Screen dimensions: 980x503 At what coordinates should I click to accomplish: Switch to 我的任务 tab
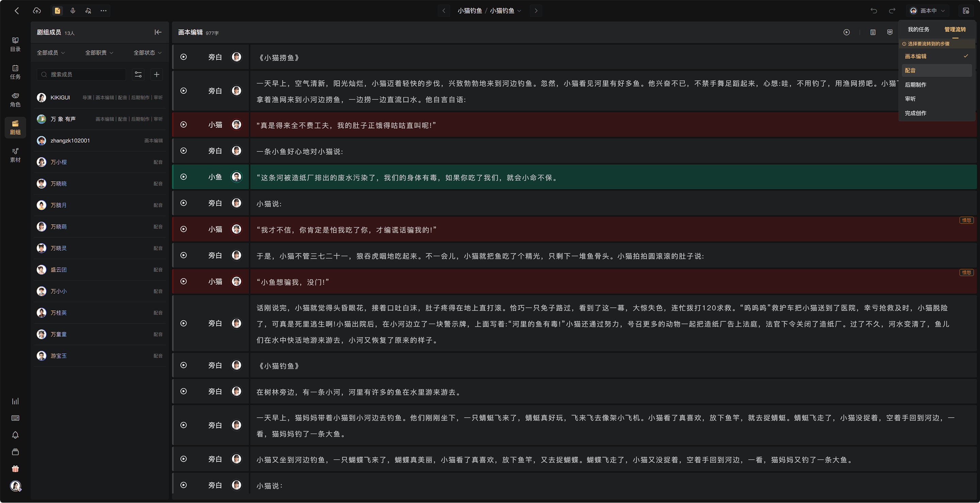[918, 29]
